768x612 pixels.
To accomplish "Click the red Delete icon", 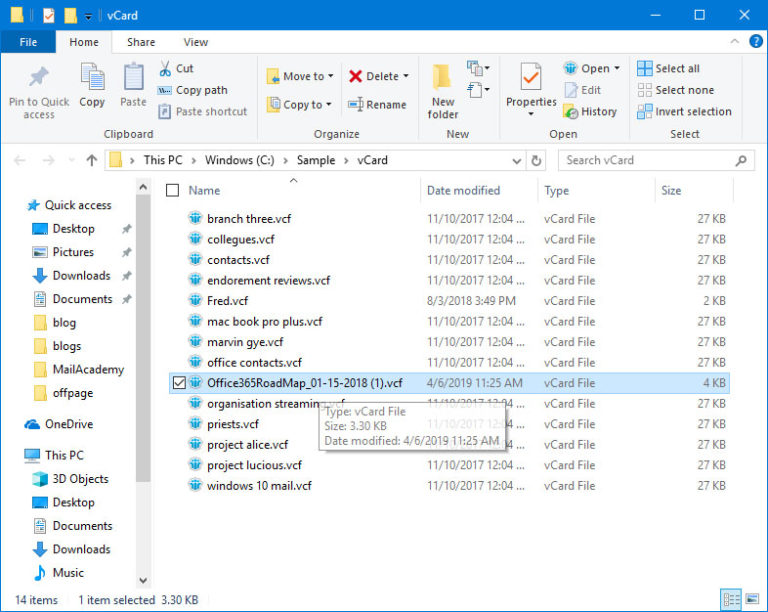I will [x=356, y=76].
